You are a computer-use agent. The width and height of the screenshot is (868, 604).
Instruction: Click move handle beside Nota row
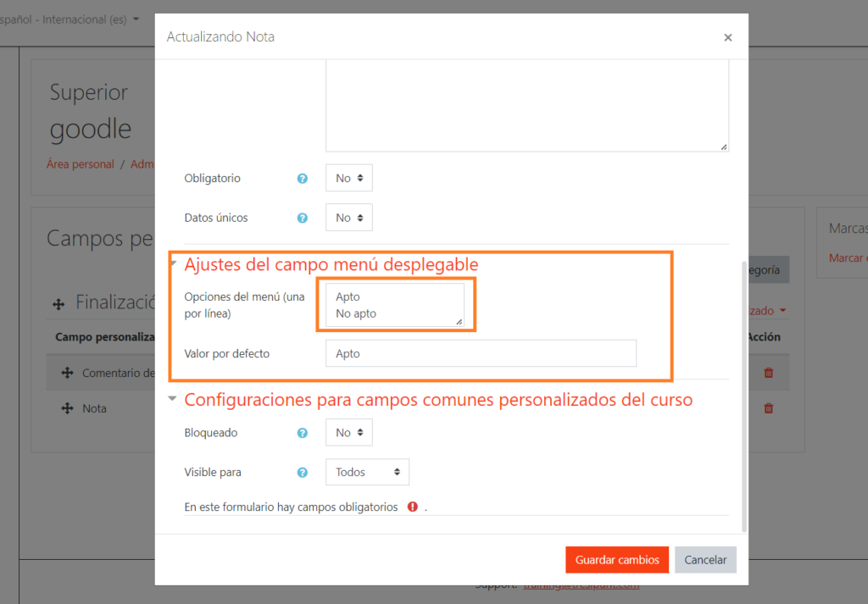click(x=67, y=408)
